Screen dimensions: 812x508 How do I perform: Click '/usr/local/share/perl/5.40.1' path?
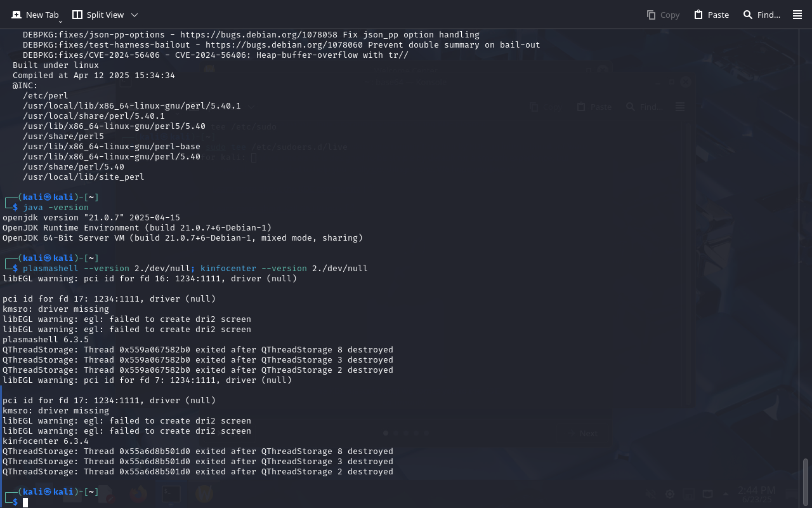click(94, 116)
